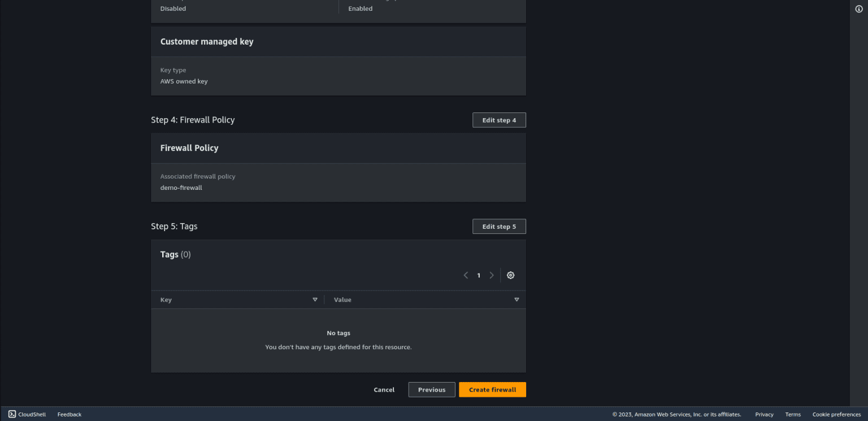The height and width of the screenshot is (421, 868).
Task: Open the Feedback link
Action: point(70,414)
